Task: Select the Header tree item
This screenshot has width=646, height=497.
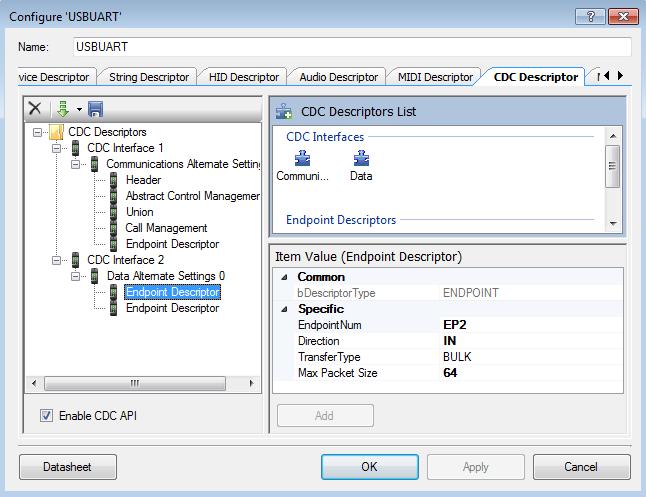Action: (143, 180)
